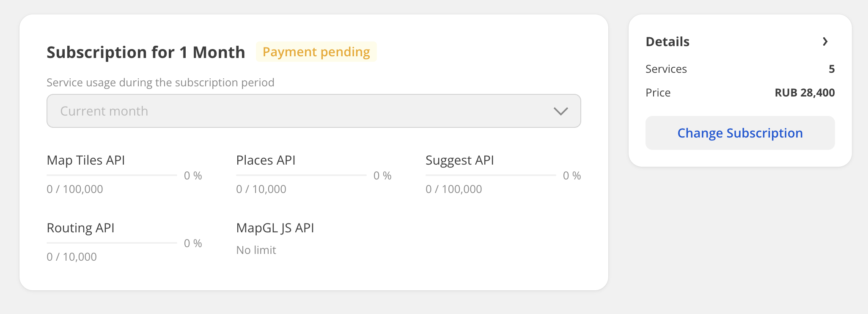This screenshot has width=868, height=314.
Task: Click the Routing API usage bar
Action: (112, 242)
